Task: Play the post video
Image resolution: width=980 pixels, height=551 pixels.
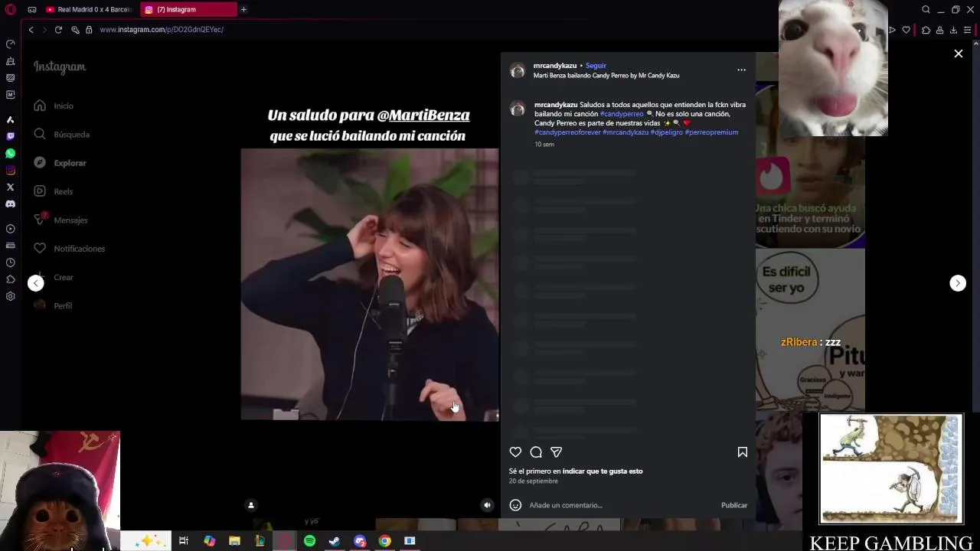Action: (x=369, y=285)
